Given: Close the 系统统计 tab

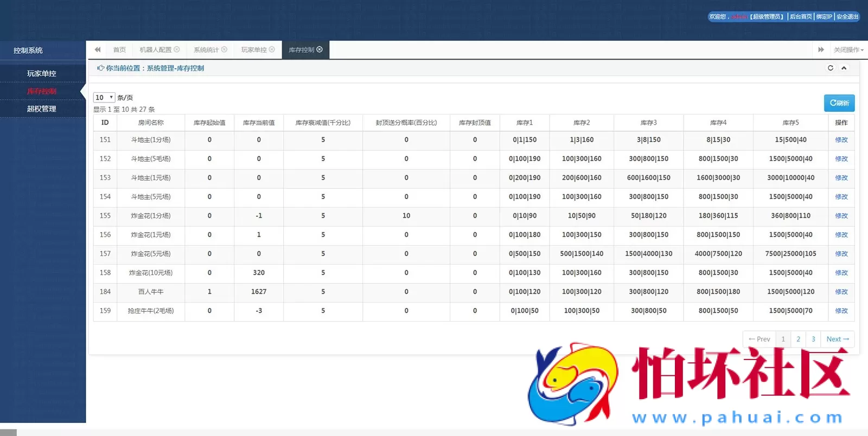Looking at the screenshot, I should (x=224, y=49).
